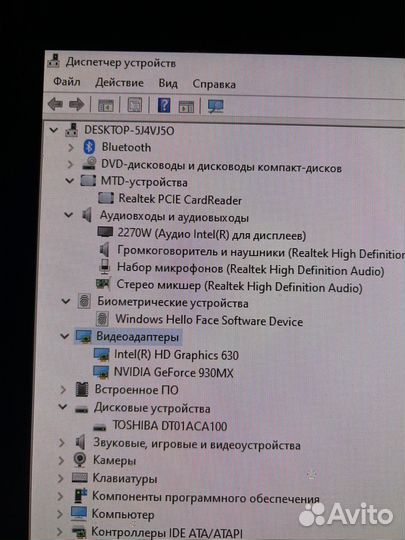The height and width of the screenshot is (540, 405).
Task: Select the Контроллеры IDE ATA/ATAPI label
Action: coord(166,532)
